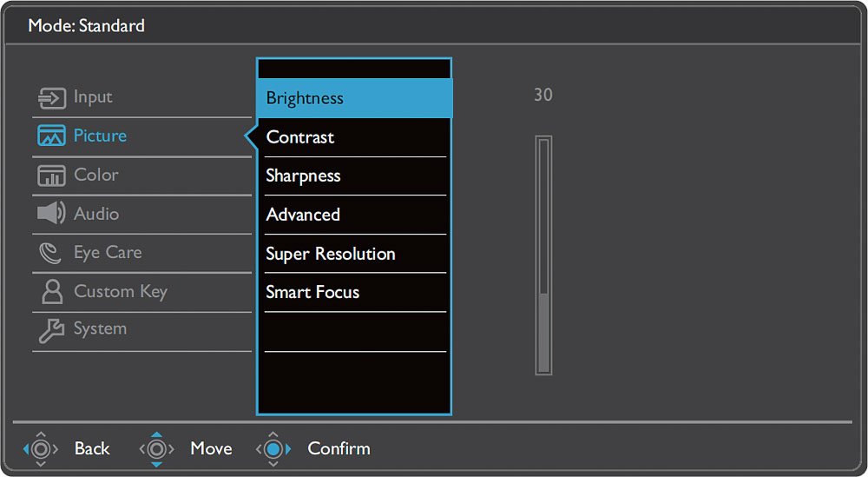Image resolution: width=868 pixels, height=477 pixels.
Task: Select Smart Focus entry
Action: (x=354, y=293)
